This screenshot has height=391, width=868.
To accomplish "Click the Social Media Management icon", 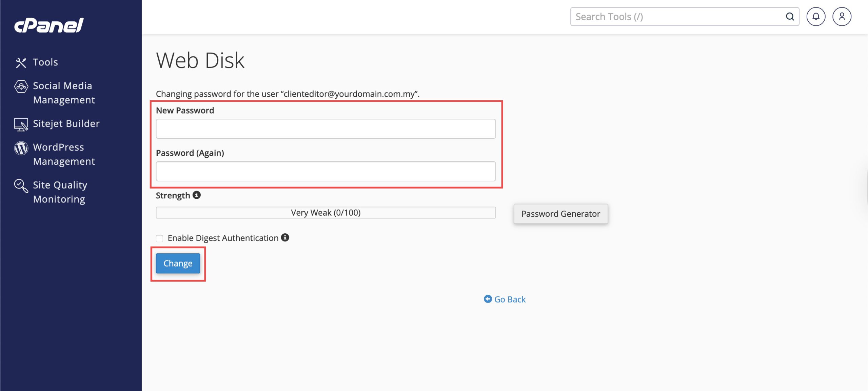I will 21,86.
